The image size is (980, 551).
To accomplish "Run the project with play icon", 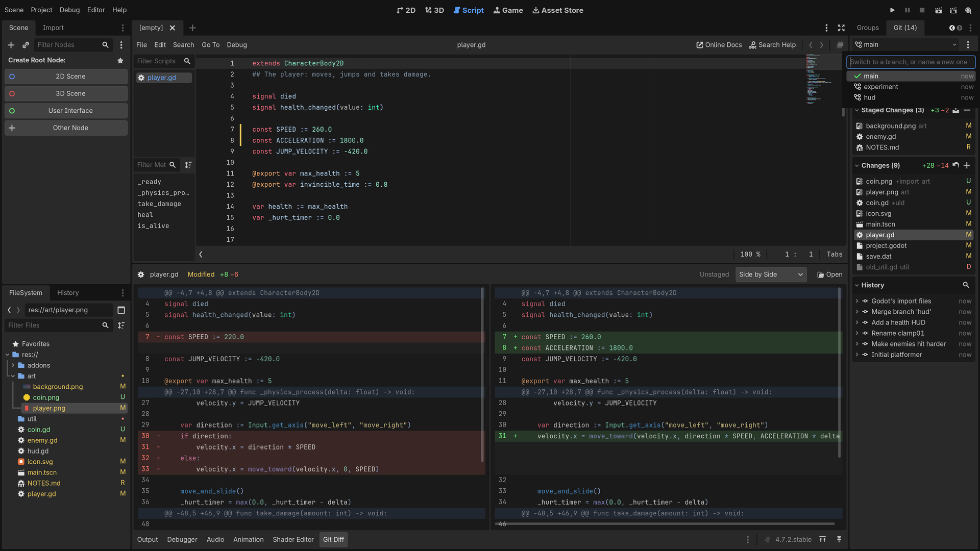I will (892, 10).
